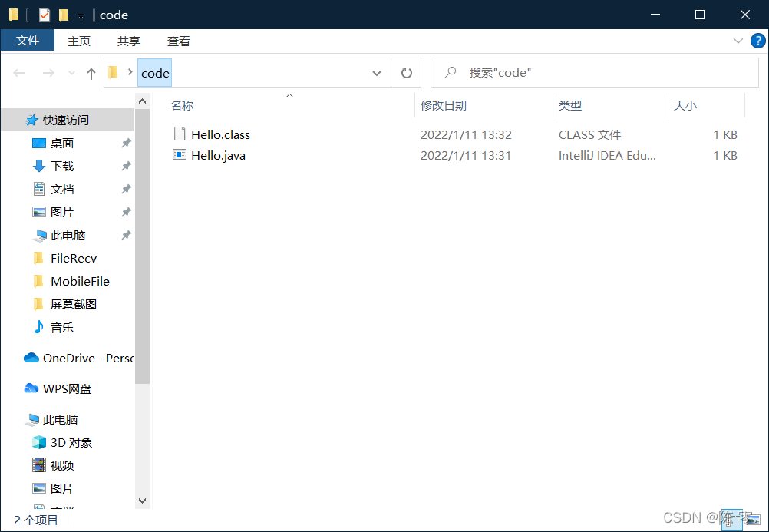Image resolution: width=769 pixels, height=532 pixels.
Task: Open the 文件 ribbon tab
Action: 28,40
